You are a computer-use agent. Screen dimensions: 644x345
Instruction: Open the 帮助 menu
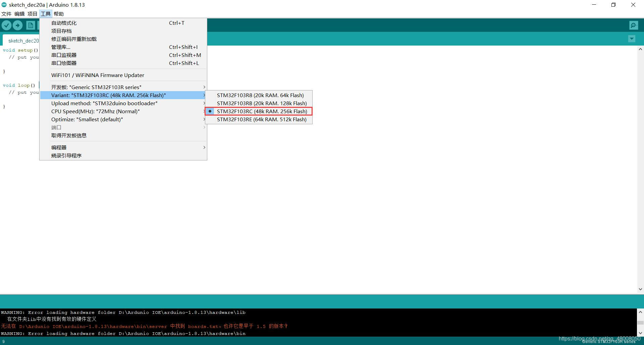point(59,14)
